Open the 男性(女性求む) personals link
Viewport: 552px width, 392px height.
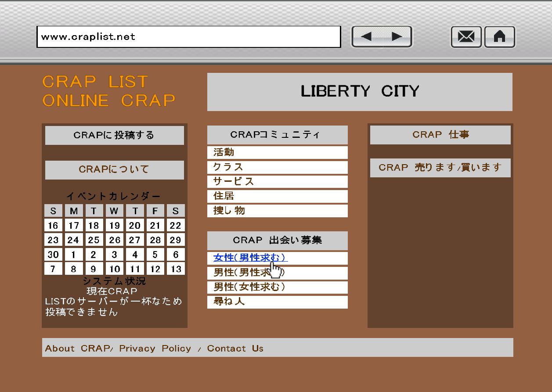(x=278, y=288)
